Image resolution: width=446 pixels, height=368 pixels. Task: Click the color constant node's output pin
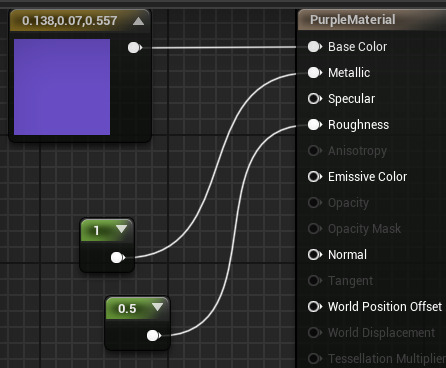pos(135,48)
